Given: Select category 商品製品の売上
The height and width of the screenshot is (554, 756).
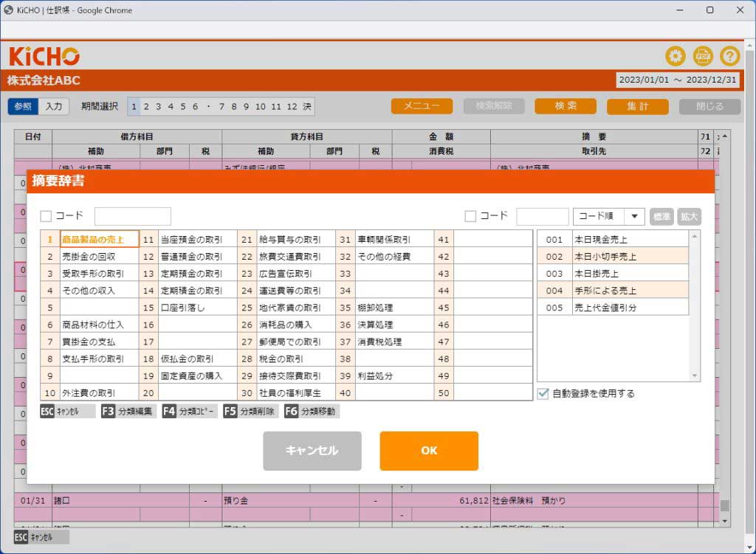Looking at the screenshot, I should [100, 240].
